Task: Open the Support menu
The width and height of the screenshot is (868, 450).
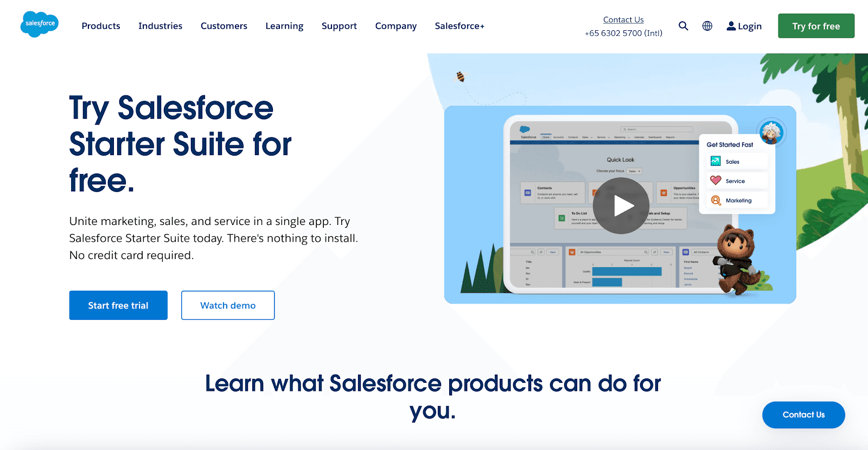Action: 339,26
